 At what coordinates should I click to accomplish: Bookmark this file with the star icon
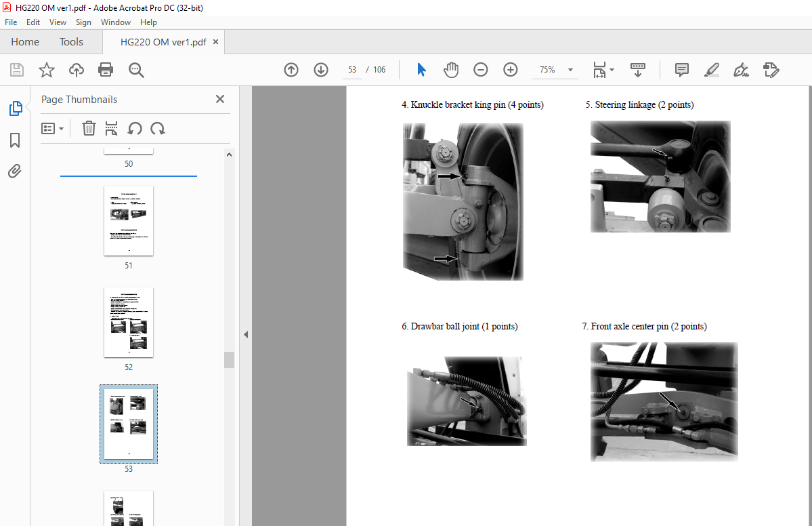[47, 70]
